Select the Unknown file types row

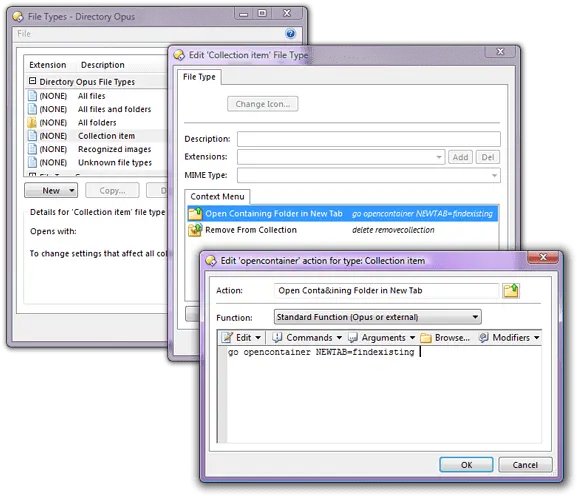tap(96, 162)
